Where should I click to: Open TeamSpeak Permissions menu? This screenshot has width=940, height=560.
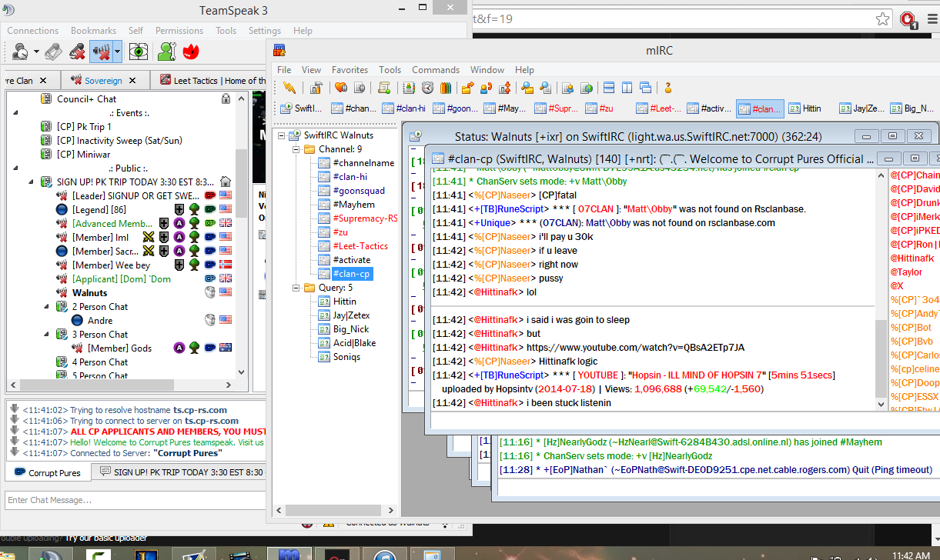click(179, 31)
